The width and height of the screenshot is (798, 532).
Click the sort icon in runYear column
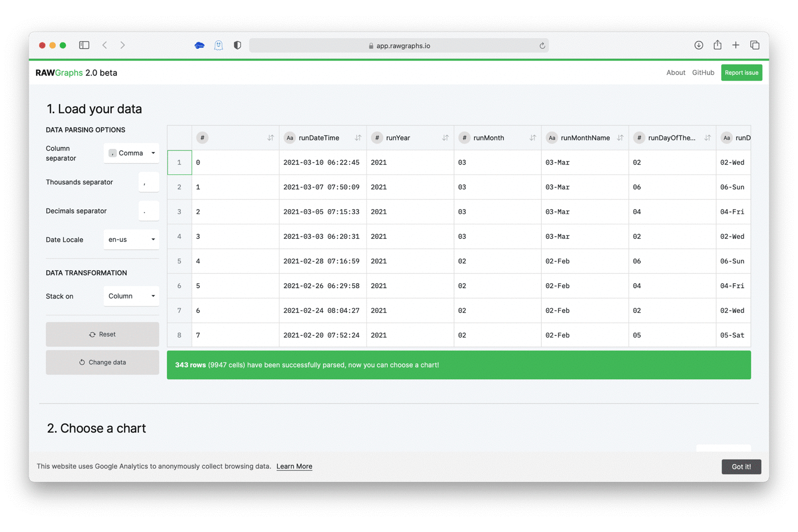pyautogui.click(x=445, y=138)
